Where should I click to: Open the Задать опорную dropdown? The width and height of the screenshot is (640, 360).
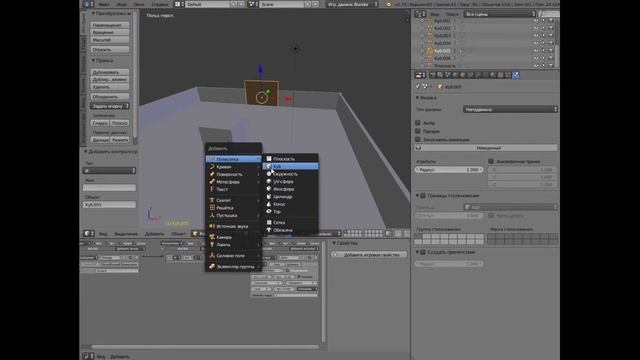coord(110,106)
